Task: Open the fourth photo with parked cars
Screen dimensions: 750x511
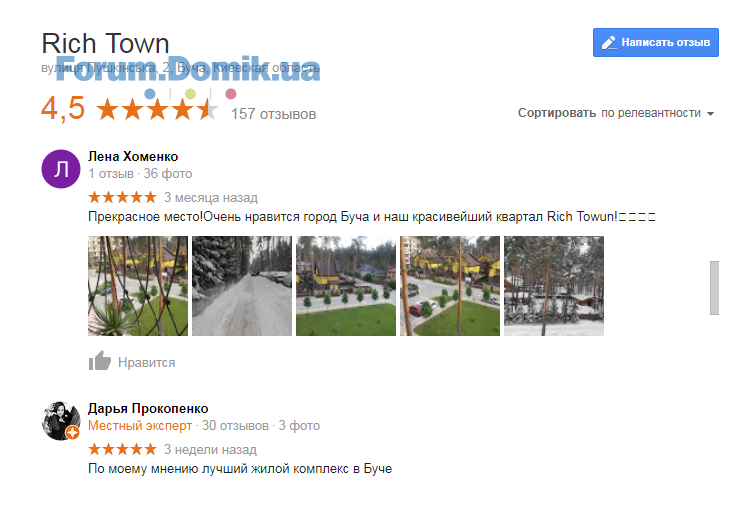Action: [x=450, y=286]
